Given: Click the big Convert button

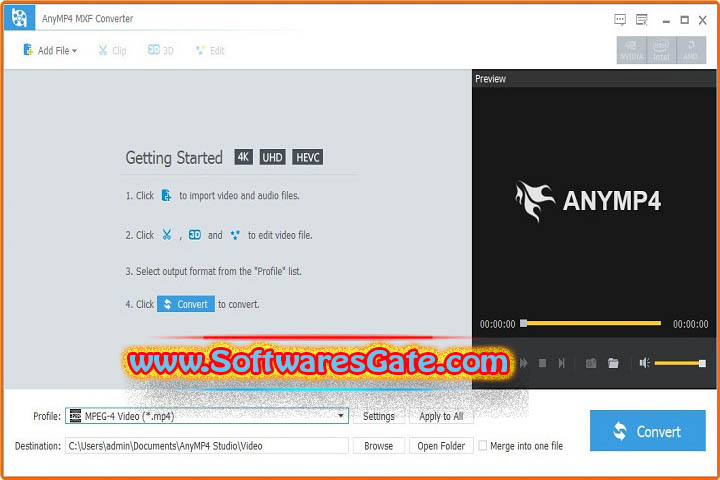Looking at the screenshot, I should coord(647,430).
